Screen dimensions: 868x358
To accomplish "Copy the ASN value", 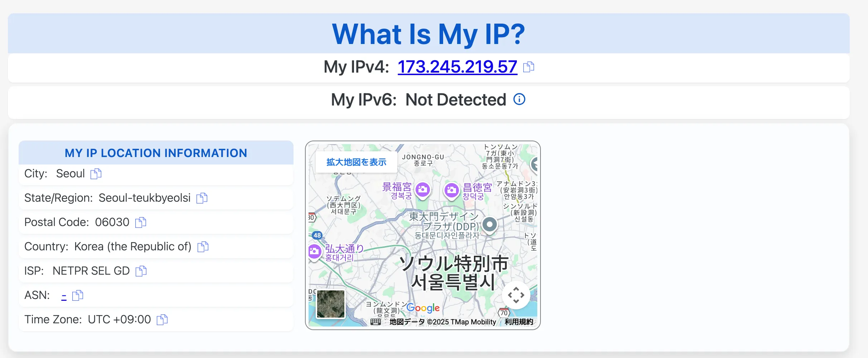I will pyautogui.click(x=78, y=295).
